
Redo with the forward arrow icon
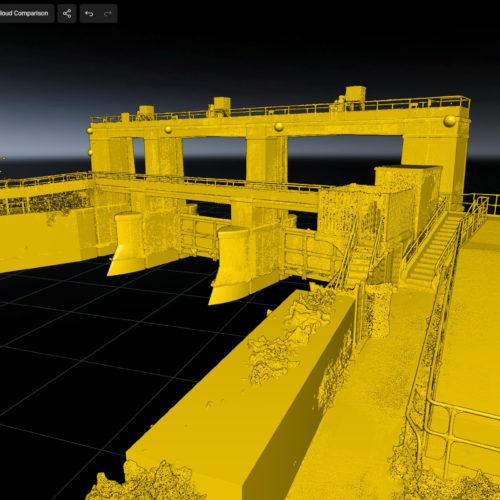pos(108,13)
